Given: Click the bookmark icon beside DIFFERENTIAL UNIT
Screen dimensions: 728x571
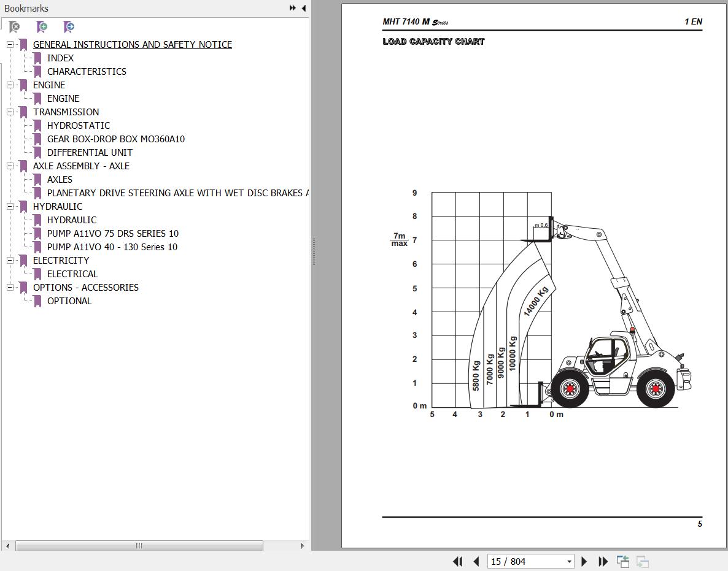Looking at the screenshot, I should tap(37, 152).
